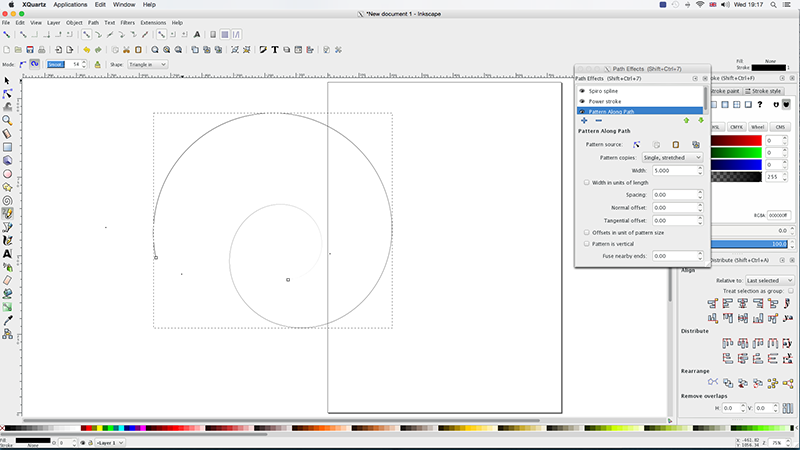Select the Calligraphy tool

click(x=7, y=240)
